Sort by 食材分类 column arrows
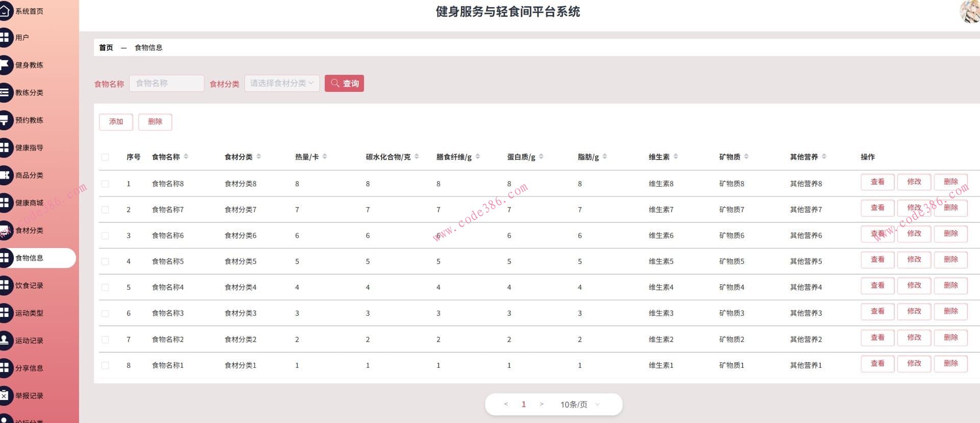This screenshot has width=980, height=423. pyautogui.click(x=259, y=157)
